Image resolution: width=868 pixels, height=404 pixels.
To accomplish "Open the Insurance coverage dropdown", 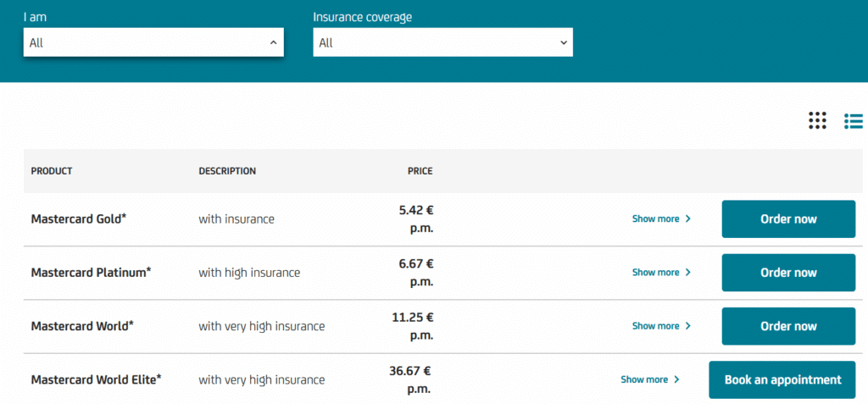I will [442, 42].
